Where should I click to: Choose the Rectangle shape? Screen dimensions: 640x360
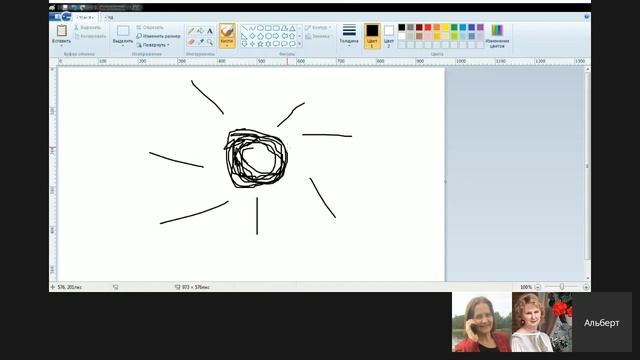point(268,28)
